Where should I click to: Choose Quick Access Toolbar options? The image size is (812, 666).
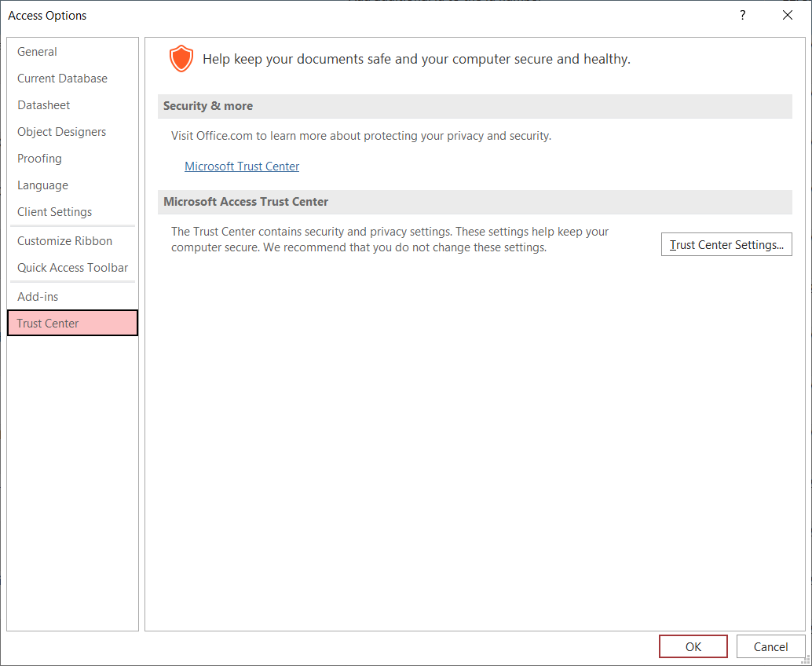(x=73, y=268)
